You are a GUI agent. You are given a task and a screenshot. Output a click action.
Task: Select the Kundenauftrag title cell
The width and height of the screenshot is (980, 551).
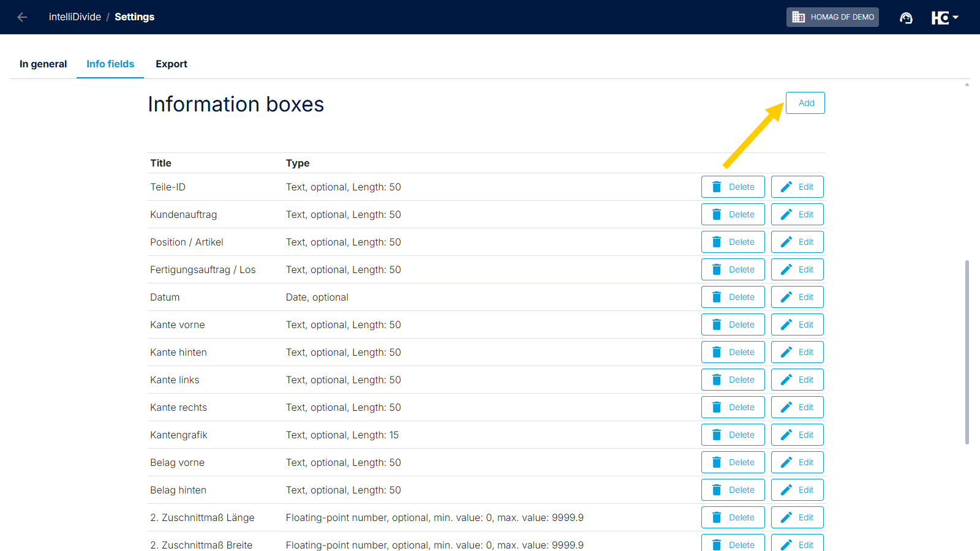(x=184, y=214)
